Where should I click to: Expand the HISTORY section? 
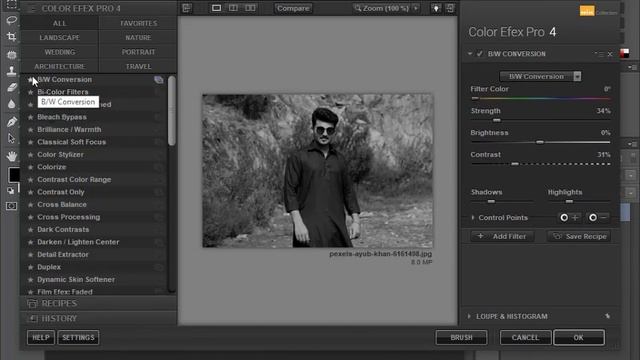tap(98, 318)
